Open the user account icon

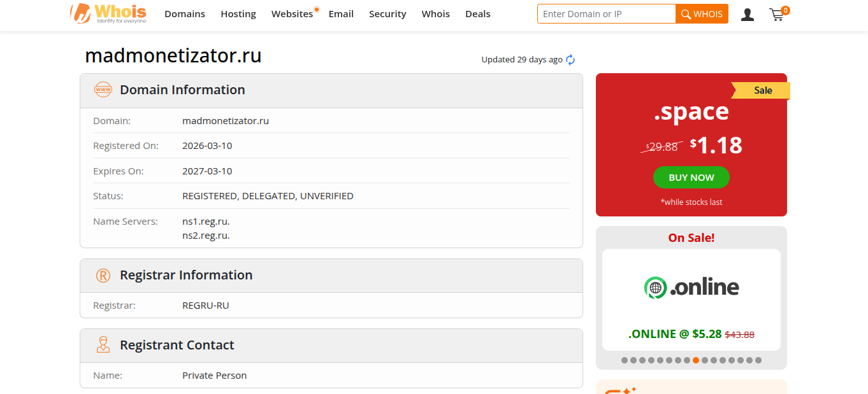[748, 14]
